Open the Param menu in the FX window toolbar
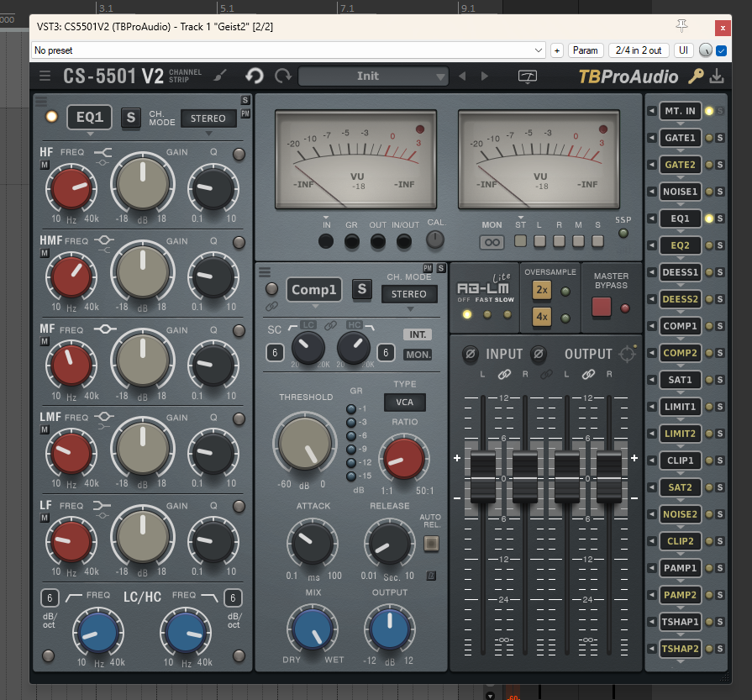This screenshot has width=752, height=700. [x=586, y=50]
